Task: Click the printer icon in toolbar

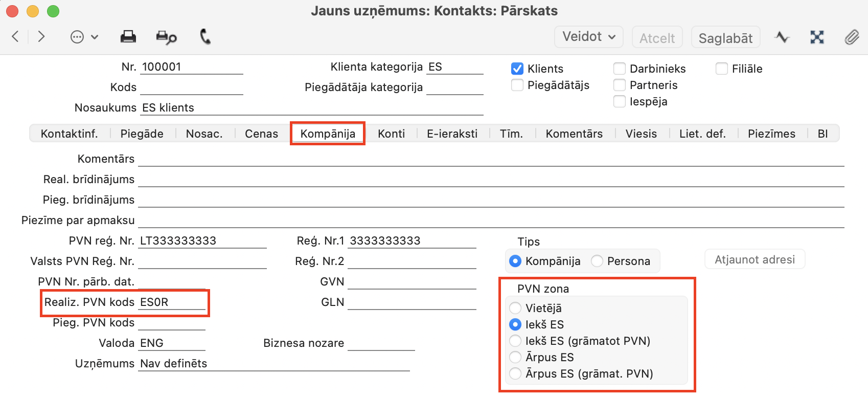Action: tap(128, 37)
